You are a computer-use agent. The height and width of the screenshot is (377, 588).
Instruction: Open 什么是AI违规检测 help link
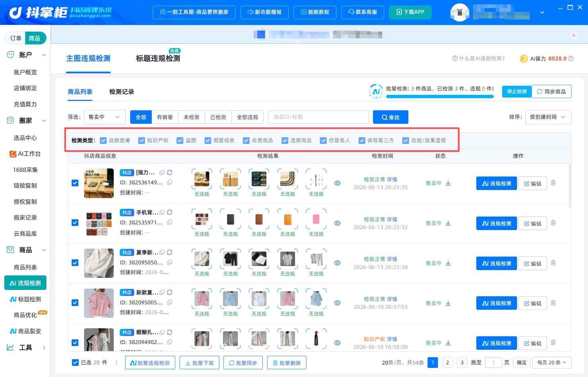[x=478, y=59]
